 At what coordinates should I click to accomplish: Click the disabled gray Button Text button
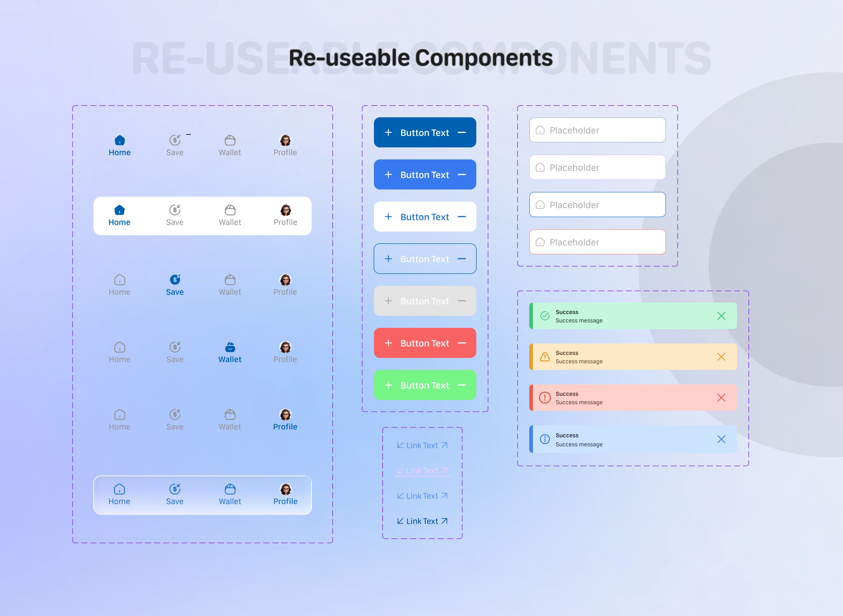pyautogui.click(x=425, y=301)
